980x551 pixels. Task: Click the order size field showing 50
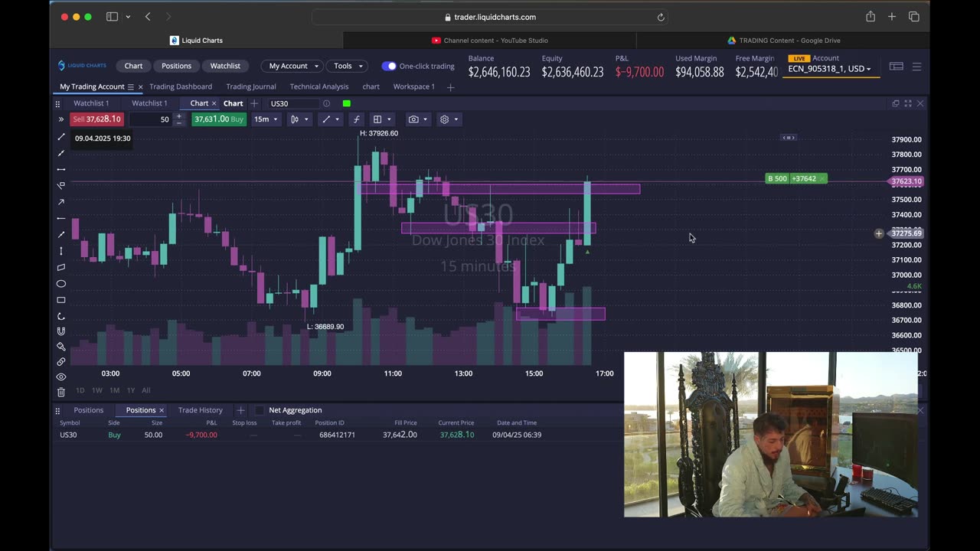(150, 119)
